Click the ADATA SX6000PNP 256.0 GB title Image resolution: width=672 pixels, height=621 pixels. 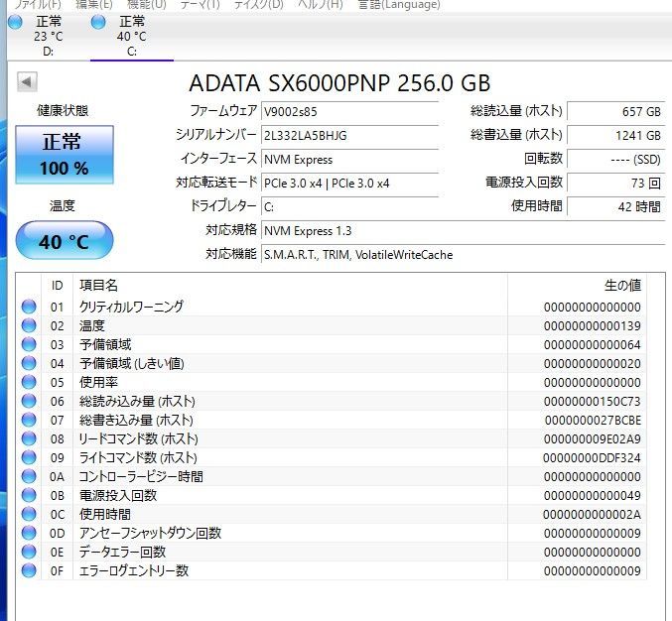tap(339, 83)
